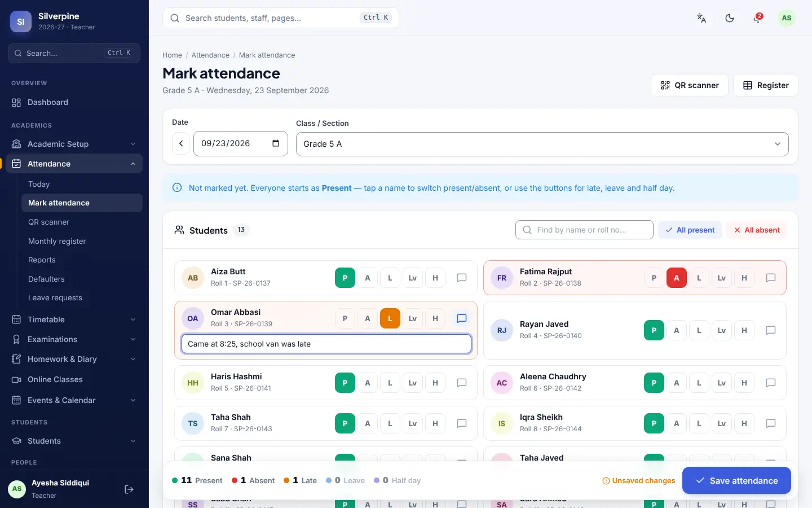
Task: Expand Academic Setup in the sidebar
Action: 74,144
